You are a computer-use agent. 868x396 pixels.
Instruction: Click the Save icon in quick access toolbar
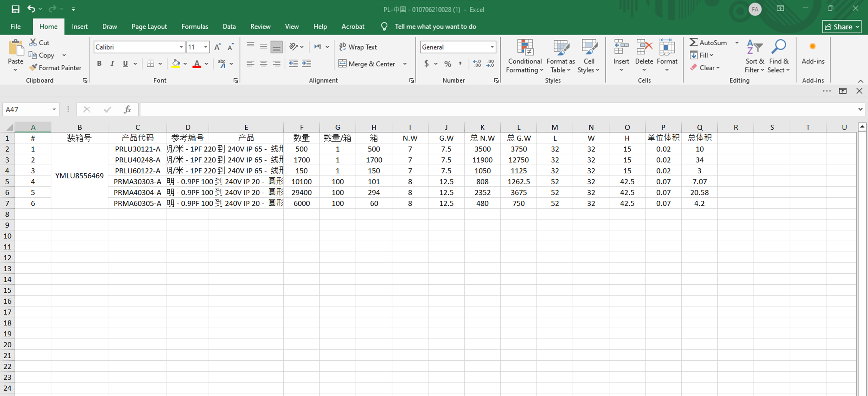point(15,9)
